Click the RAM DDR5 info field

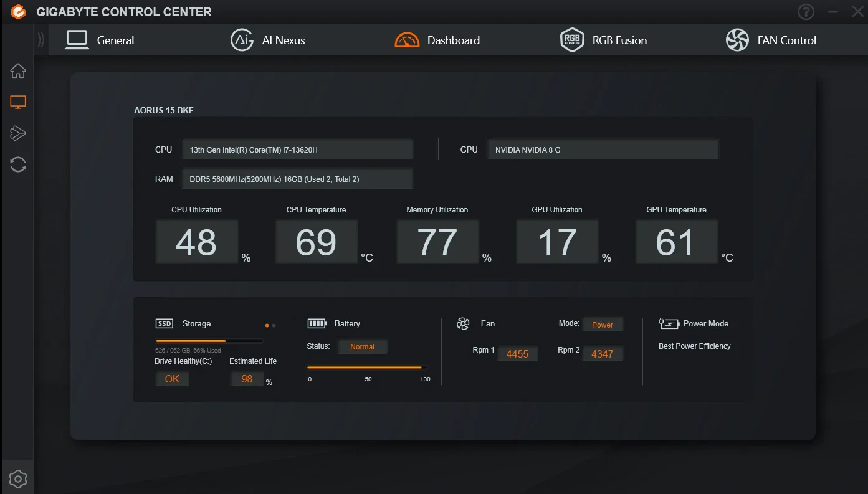298,179
